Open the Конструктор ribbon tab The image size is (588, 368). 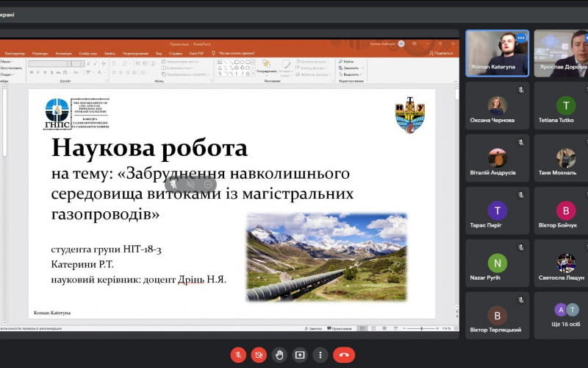click(15, 53)
